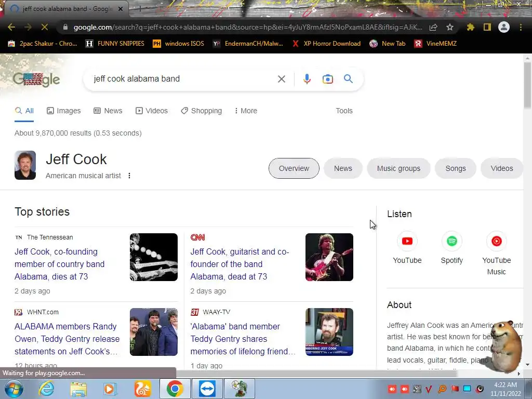
Task: Click the Tennessean story guitar thumbnail
Action: point(154,257)
